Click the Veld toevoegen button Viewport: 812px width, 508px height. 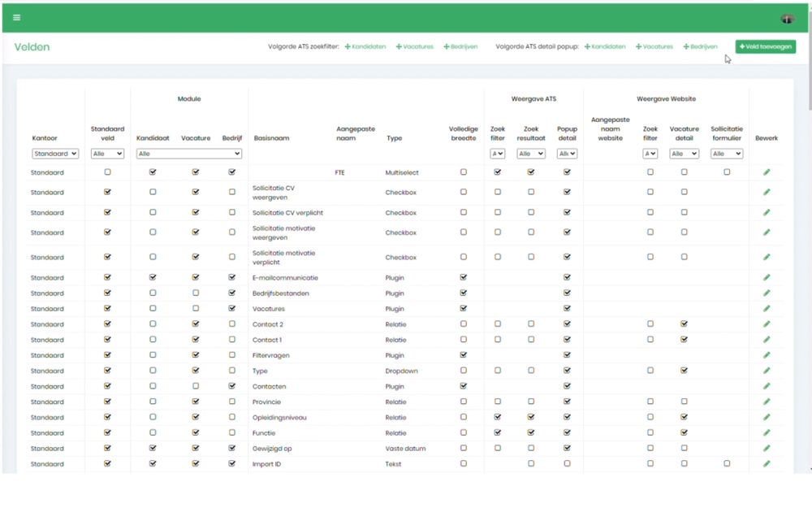pos(766,47)
